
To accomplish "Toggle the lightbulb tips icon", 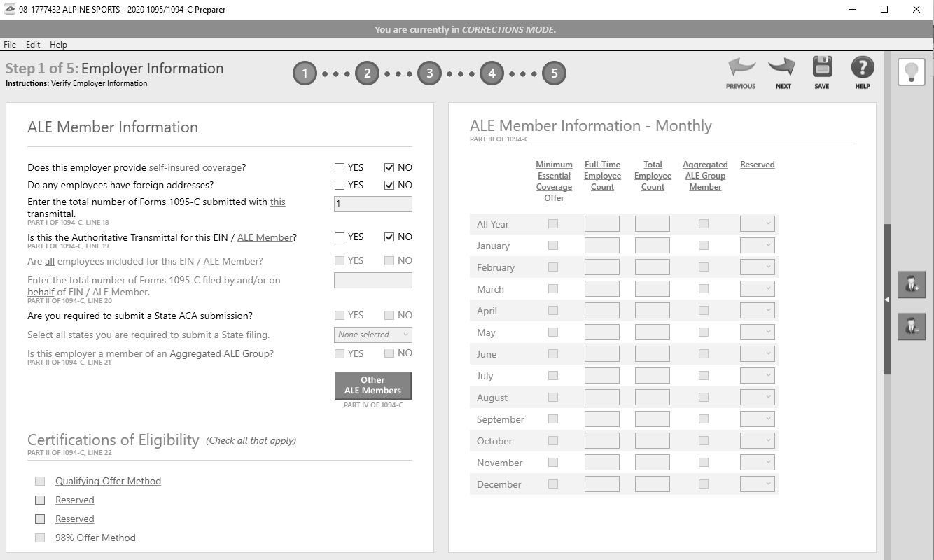I will 912,73.
